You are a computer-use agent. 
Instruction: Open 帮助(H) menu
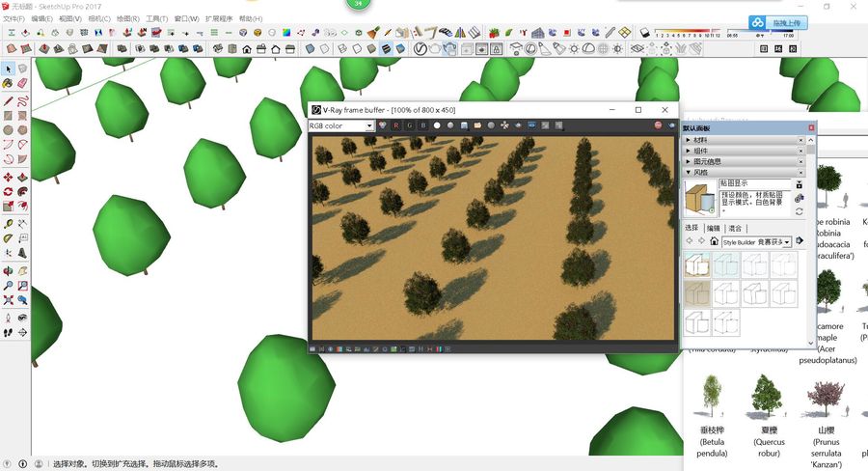251,19
